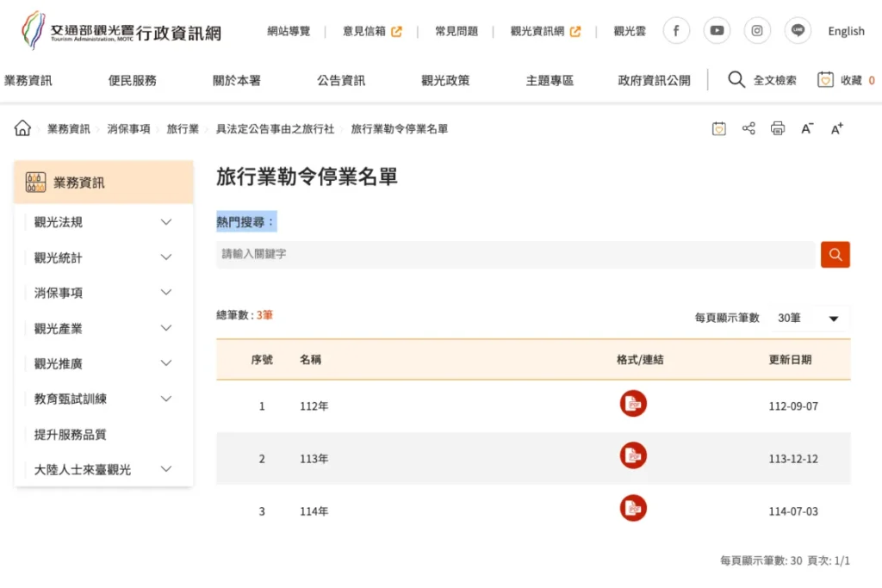Increase font size with A+ icon
Viewport: 882px width, 588px height.
[x=837, y=129]
